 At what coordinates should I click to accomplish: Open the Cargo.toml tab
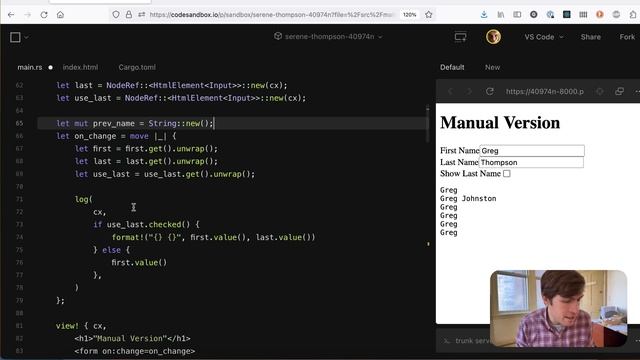point(137,67)
